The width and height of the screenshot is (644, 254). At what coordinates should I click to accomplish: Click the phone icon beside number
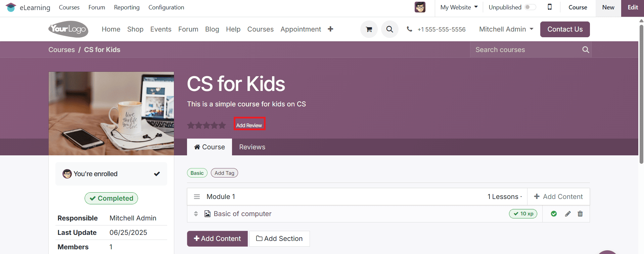pyautogui.click(x=409, y=29)
